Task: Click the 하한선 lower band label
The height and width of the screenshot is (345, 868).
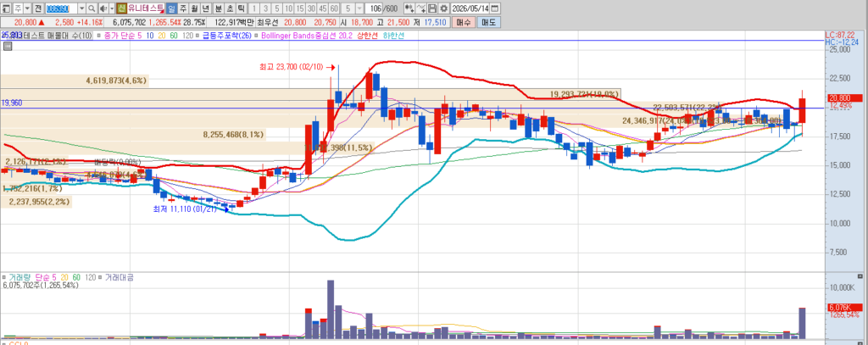Action: click(393, 35)
